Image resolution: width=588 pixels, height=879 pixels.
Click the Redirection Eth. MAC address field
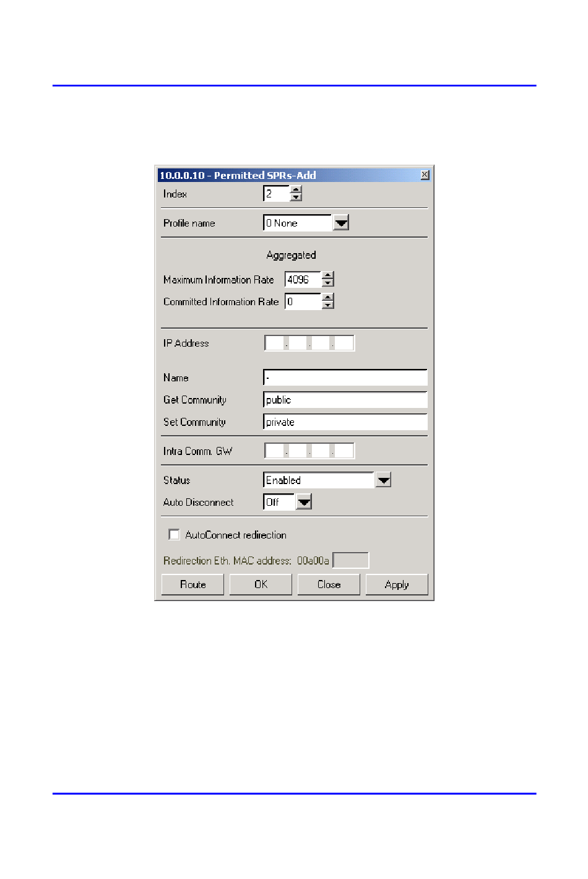pos(351,560)
